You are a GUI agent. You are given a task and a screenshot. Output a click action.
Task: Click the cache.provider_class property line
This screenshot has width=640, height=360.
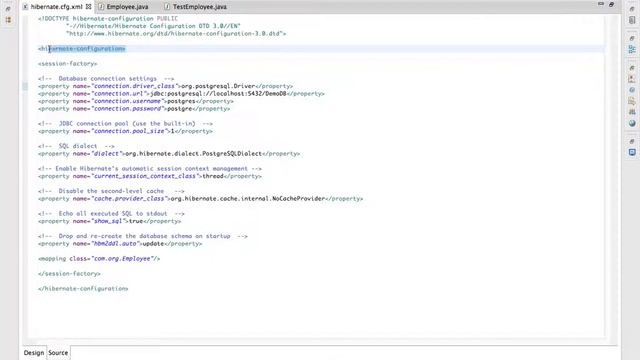pos(200,199)
